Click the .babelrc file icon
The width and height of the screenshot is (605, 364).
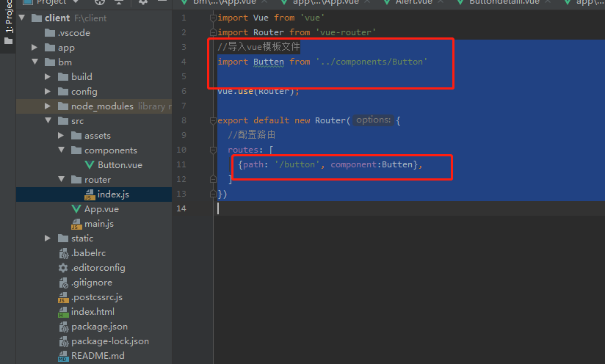click(x=63, y=253)
